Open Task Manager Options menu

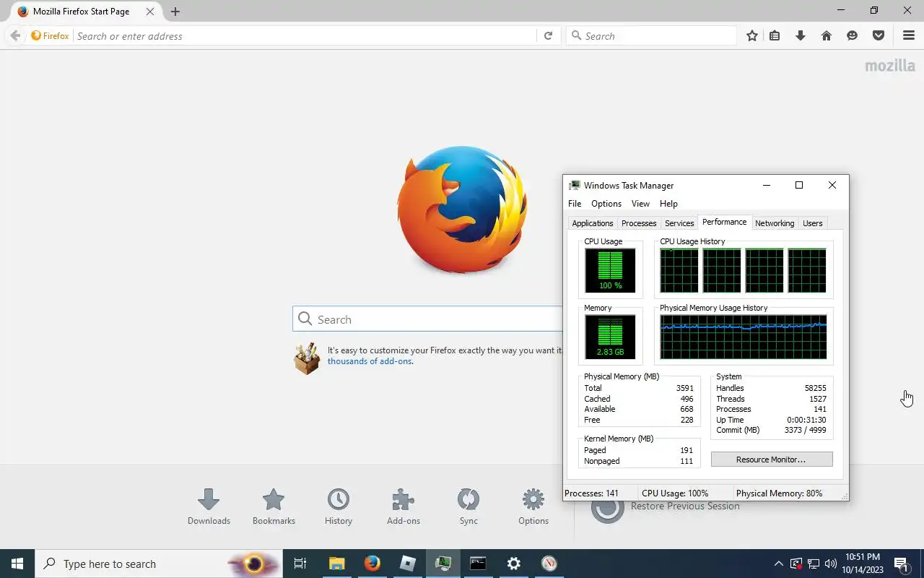click(606, 204)
